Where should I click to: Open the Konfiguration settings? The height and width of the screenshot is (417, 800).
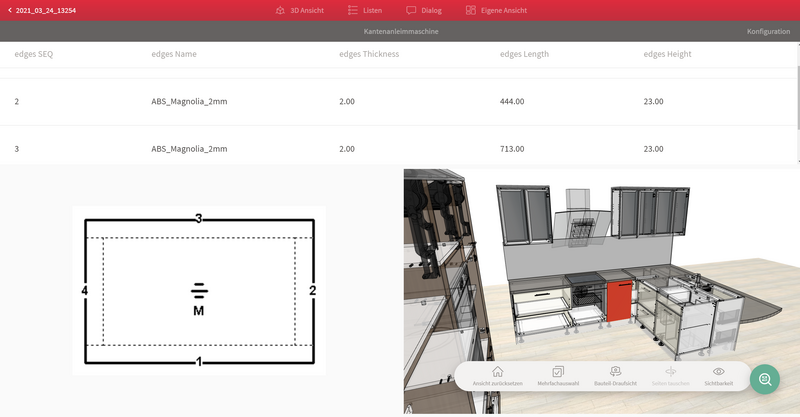[x=767, y=32]
